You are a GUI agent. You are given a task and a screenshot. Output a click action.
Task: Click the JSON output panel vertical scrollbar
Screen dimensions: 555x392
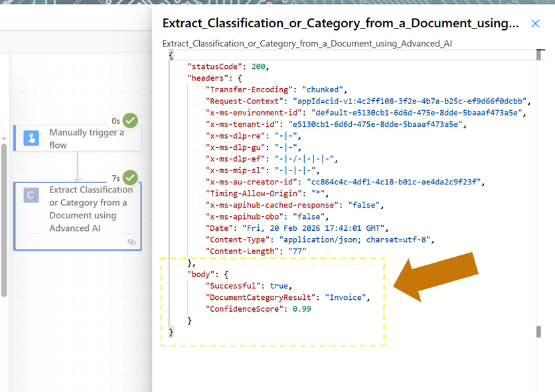(538, 332)
